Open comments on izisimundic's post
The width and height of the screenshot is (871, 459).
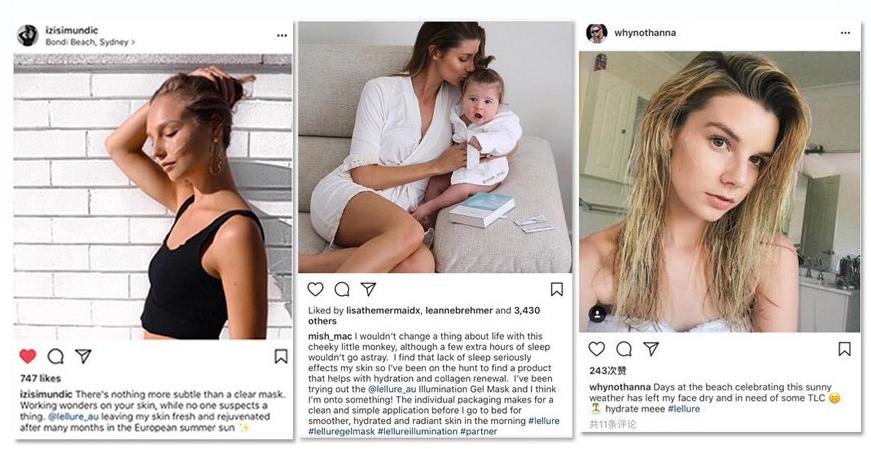[x=56, y=356]
